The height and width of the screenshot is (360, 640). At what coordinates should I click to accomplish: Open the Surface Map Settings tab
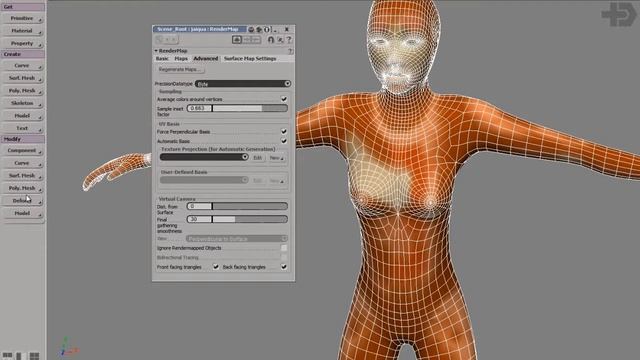[x=250, y=59]
